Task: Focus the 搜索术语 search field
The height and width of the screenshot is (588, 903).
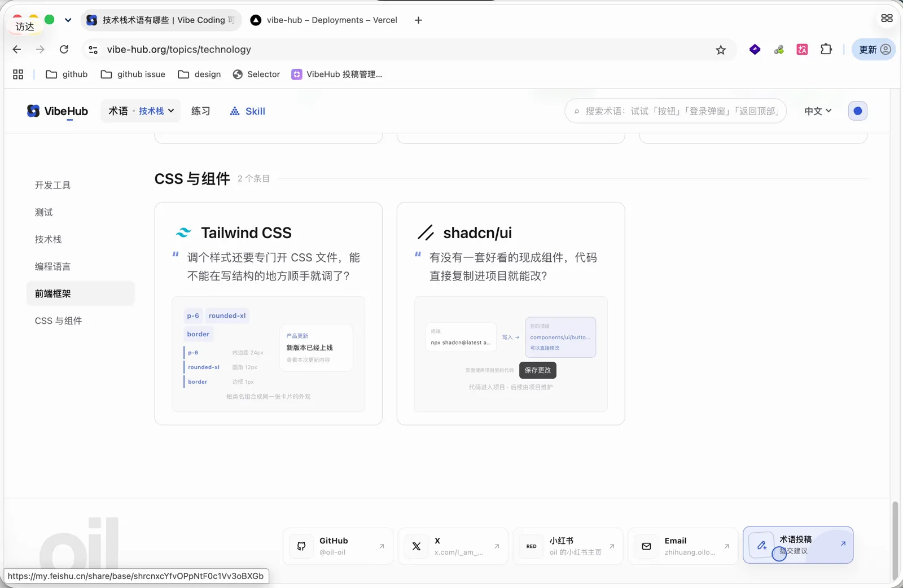Action: (676, 111)
